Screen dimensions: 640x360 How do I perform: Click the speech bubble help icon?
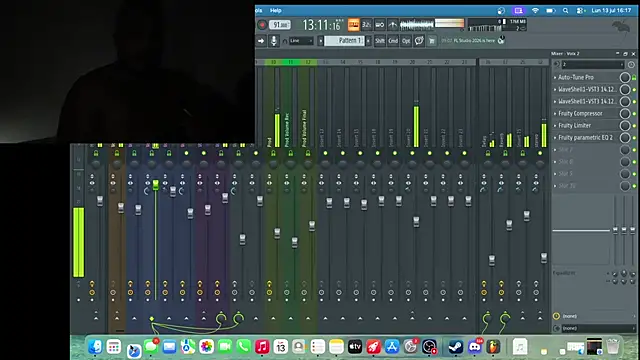(x=419, y=40)
